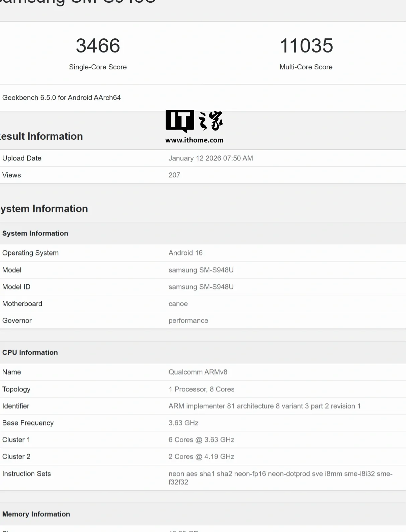Click the Motherboard value canoe
The image size is (406, 532).
coord(178,304)
